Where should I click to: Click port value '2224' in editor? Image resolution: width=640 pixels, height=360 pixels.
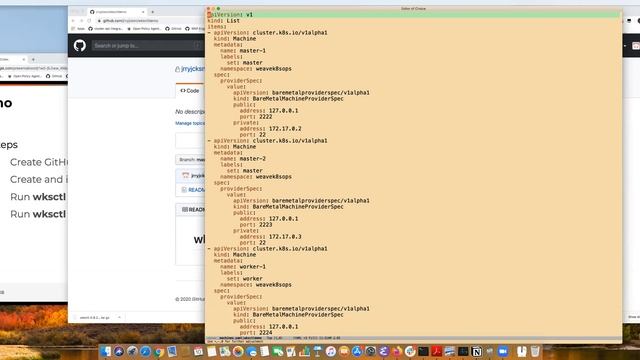tap(265, 333)
